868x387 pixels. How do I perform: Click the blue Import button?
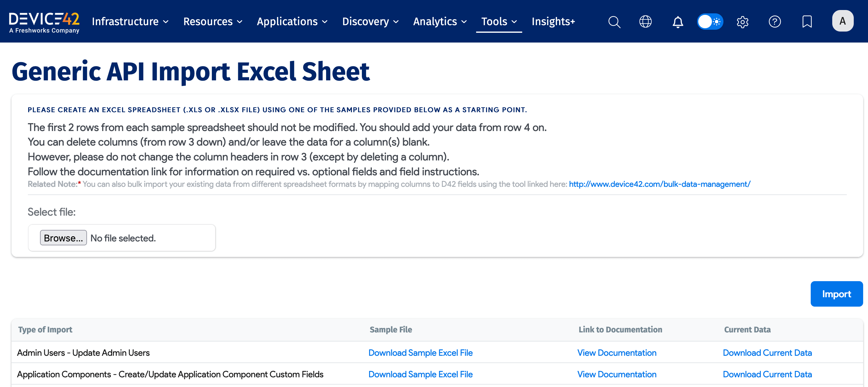pos(836,294)
